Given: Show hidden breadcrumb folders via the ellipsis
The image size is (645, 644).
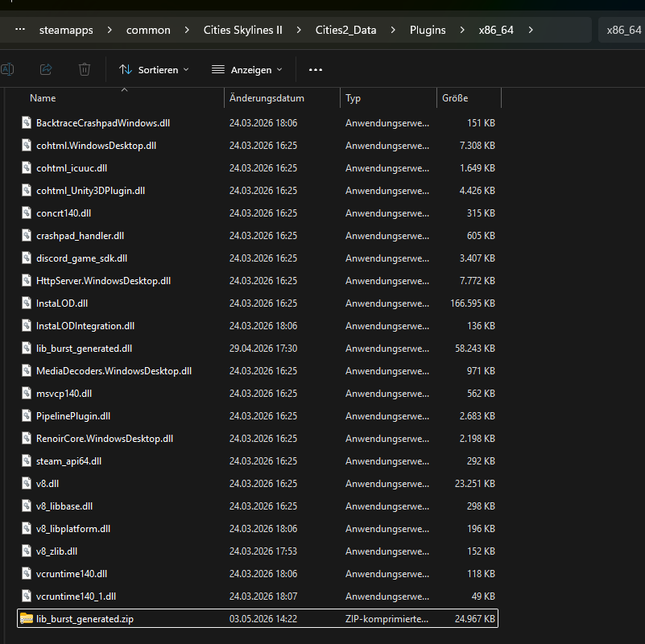Looking at the screenshot, I should (x=20, y=30).
